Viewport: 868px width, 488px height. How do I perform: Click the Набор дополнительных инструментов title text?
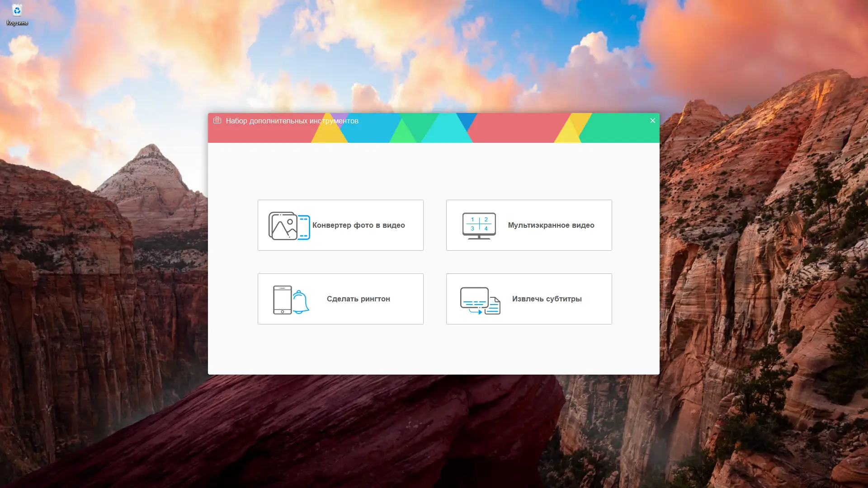point(292,121)
